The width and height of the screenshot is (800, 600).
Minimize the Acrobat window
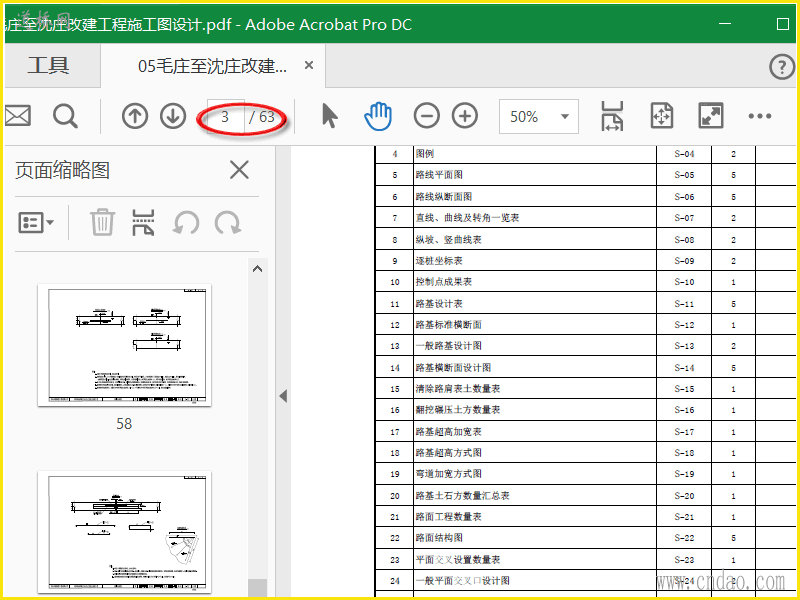725,23
